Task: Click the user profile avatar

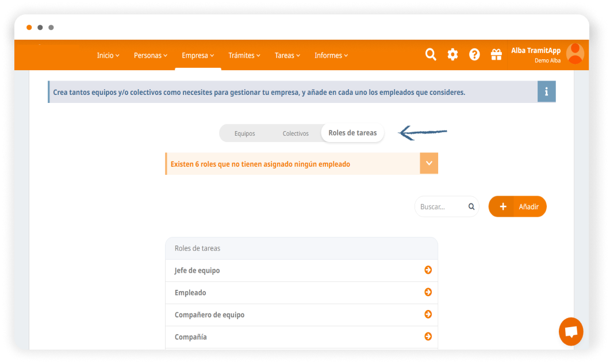Action: click(575, 53)
